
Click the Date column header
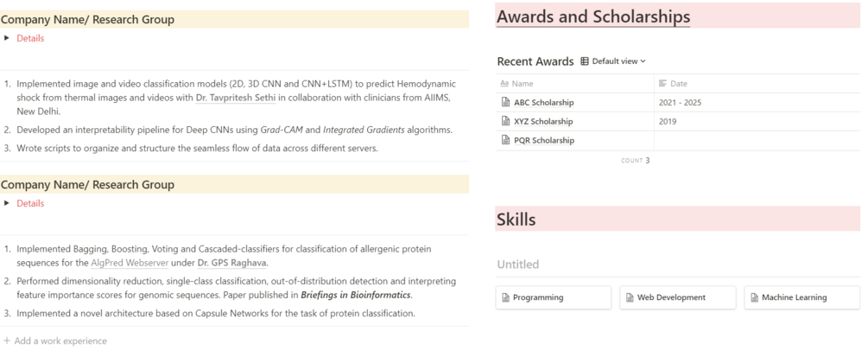click(x=678, y=84)
